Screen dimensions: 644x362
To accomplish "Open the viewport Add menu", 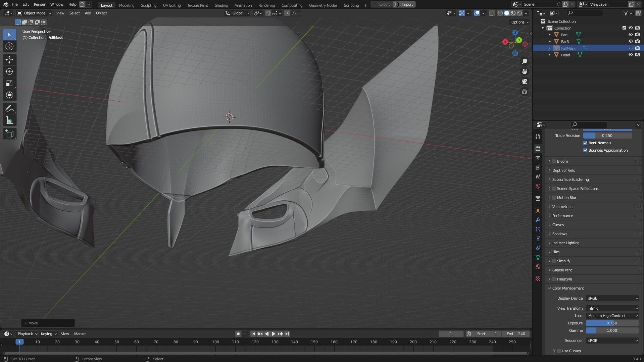I will [x=88, y=13].
